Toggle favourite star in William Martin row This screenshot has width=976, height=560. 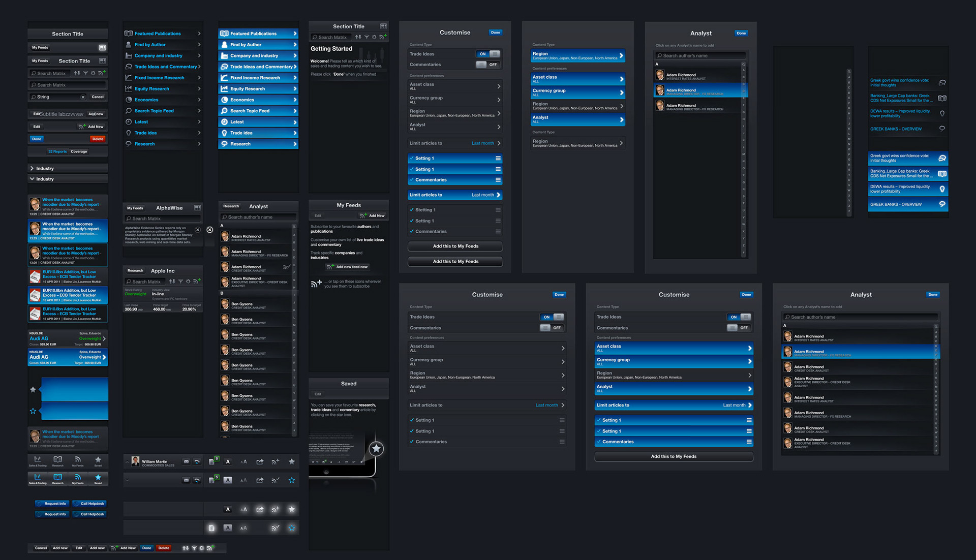click(x=292, y=461)
